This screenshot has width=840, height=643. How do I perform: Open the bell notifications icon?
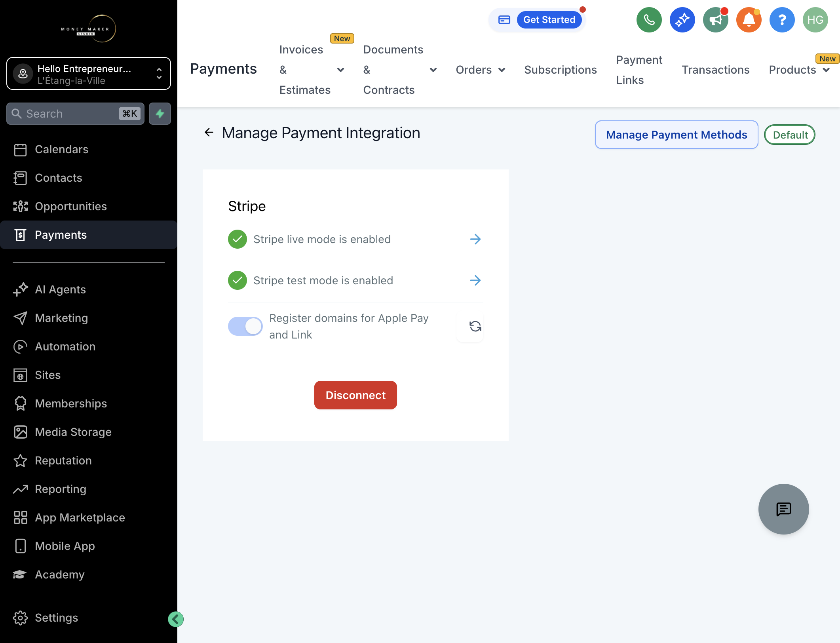pyautogui.click(x=749, y=20)
